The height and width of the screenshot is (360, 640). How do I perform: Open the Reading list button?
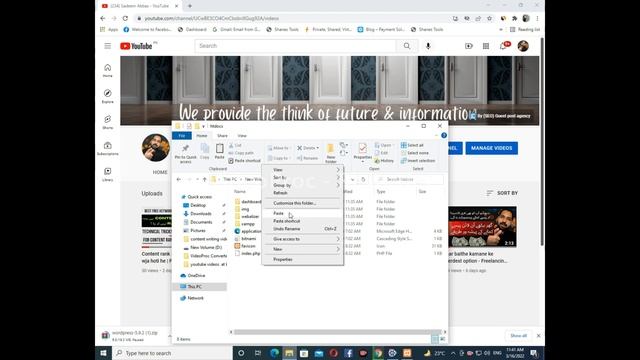pyautogui.click(x=525, y=29)
